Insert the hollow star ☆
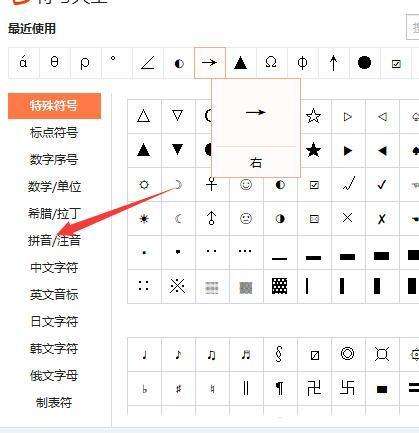 point(314,116)
